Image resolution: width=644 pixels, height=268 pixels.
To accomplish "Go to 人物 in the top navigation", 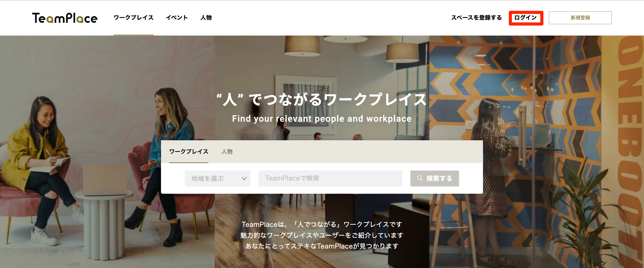I will click(x=206, y=18).
